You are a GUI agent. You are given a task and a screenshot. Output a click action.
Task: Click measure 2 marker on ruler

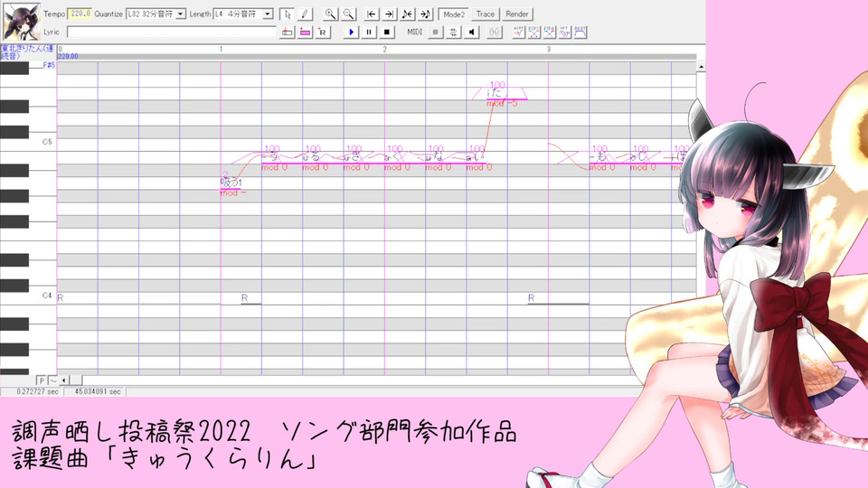pyautogui.click(x=385, y=49)
